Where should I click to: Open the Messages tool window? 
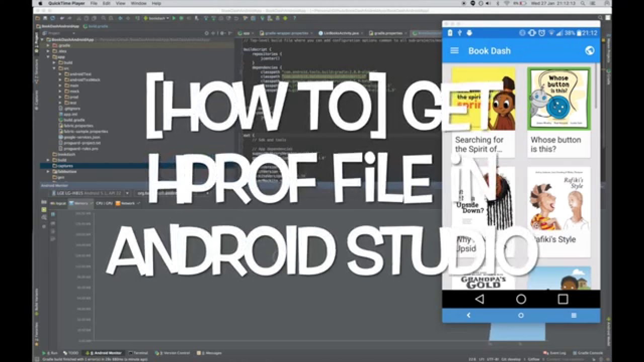[x=209, y=353]
